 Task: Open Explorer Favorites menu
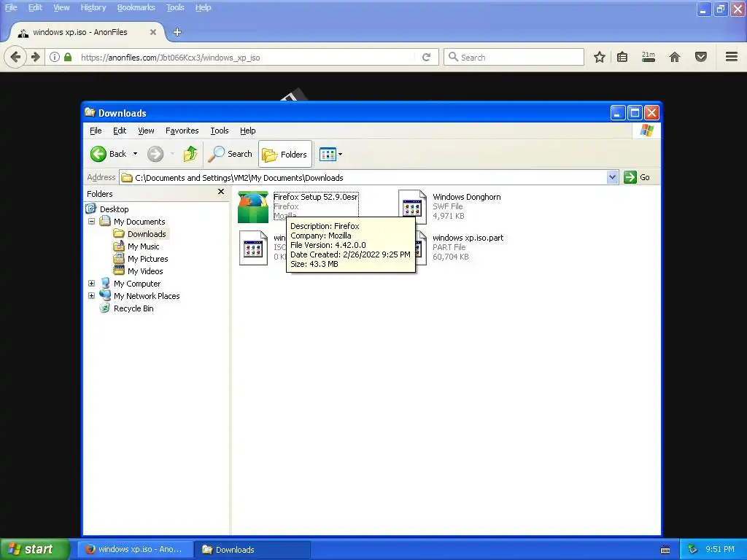point(182,131)
